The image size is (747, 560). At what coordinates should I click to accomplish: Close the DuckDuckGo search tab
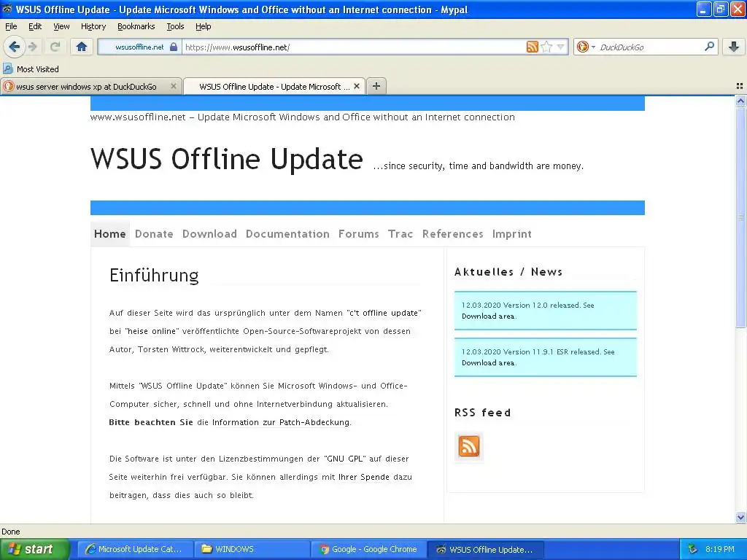(x=174, y=86)
